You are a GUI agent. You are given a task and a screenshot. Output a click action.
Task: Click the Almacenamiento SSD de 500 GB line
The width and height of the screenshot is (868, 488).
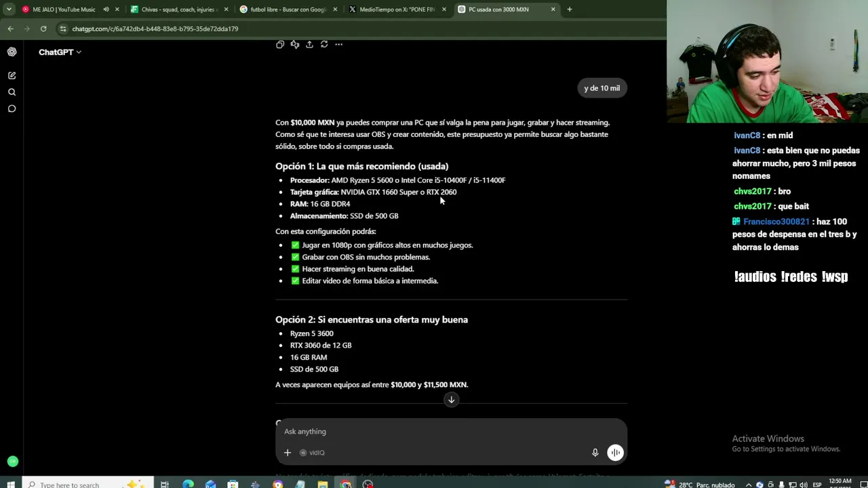click(344, 216)
